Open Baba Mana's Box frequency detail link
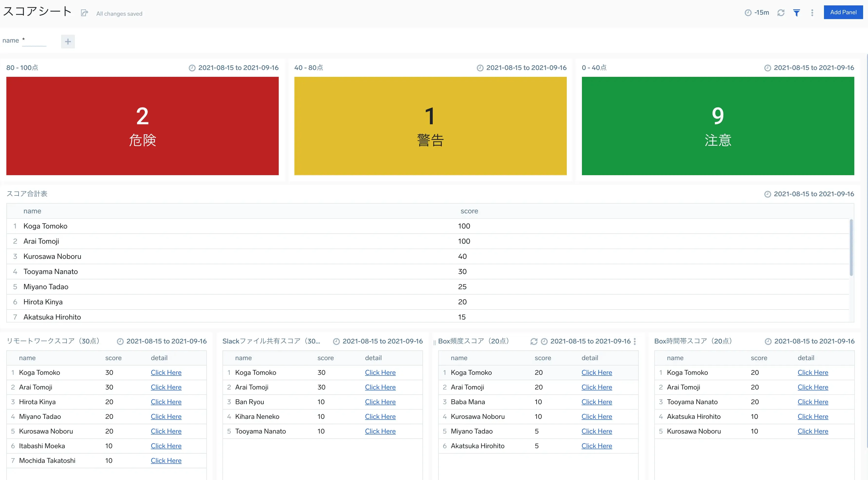Image resolution: width=868 pixels, height=480 pixels. [596, 402]
